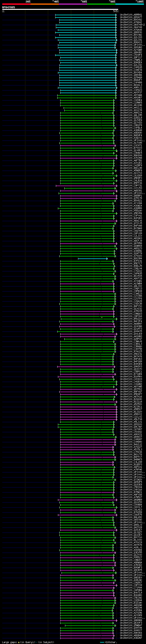Select hit UniRef100_A6AZJ6

[131, 221]
